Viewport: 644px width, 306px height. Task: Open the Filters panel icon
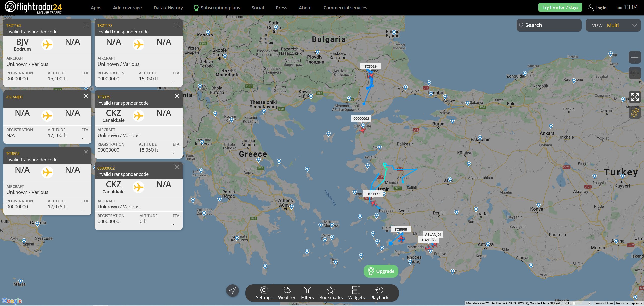[x=307, y=290]
